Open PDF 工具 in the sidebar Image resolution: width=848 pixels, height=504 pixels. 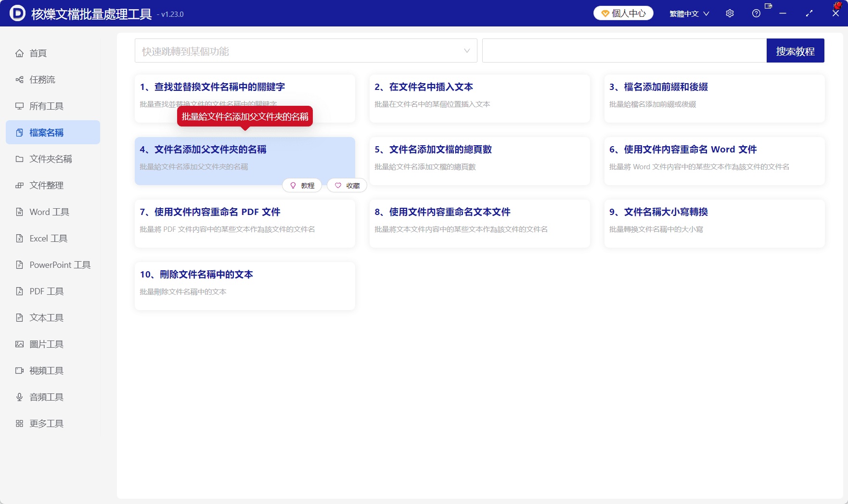53,291
